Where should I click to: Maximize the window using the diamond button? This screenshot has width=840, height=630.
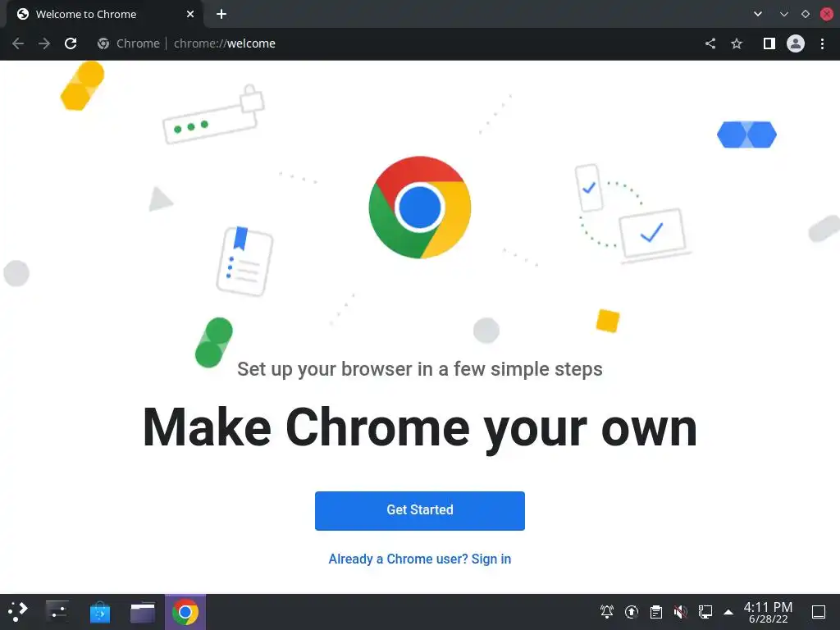click(x=806, y=14)
